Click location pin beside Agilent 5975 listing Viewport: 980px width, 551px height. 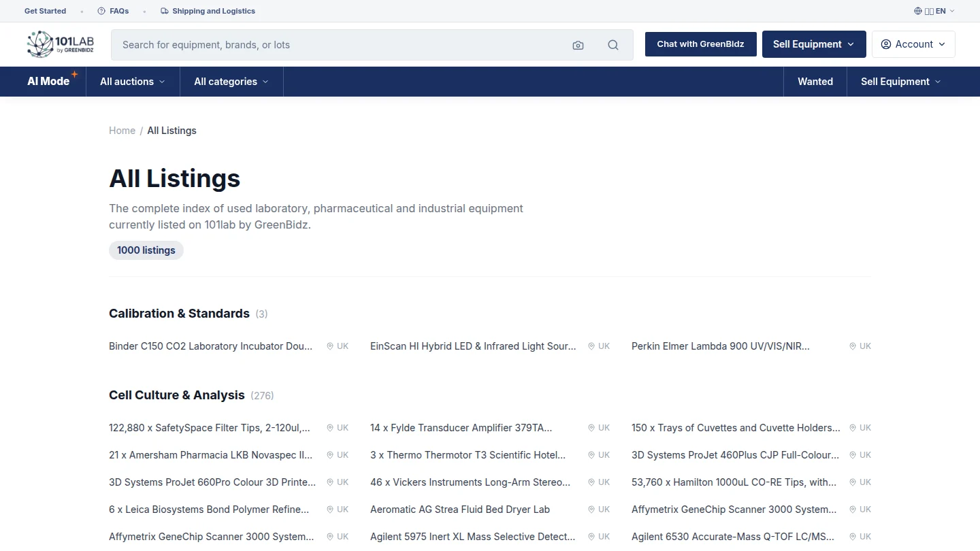591,537
